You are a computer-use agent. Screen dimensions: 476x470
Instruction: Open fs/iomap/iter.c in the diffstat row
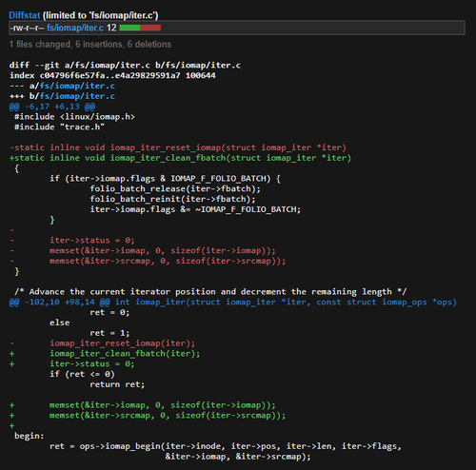[x=75, y=28]
